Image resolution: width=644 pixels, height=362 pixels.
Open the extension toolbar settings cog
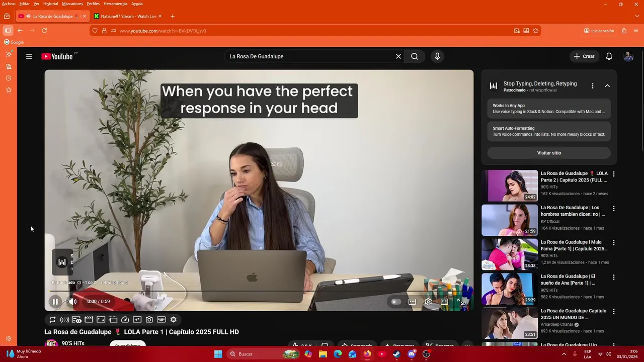click(174, 320)
